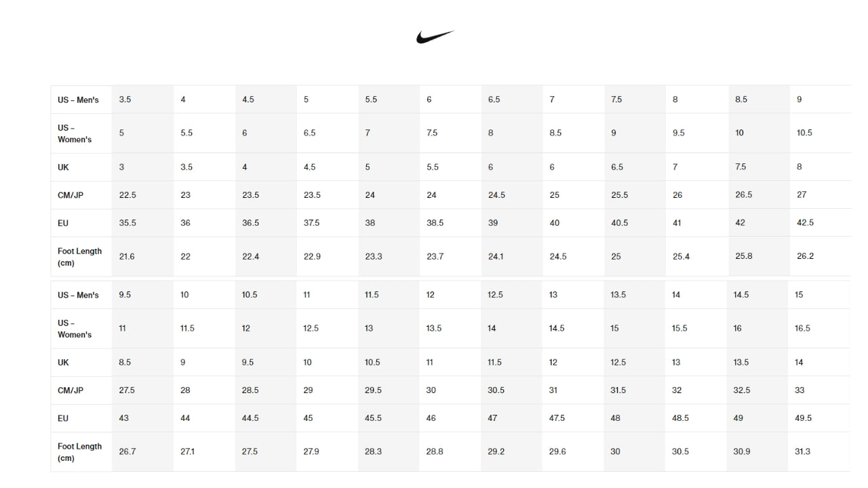Click the second table's Foot Length (cm) header
Screen dimensions: 868x488
point(79,452)
